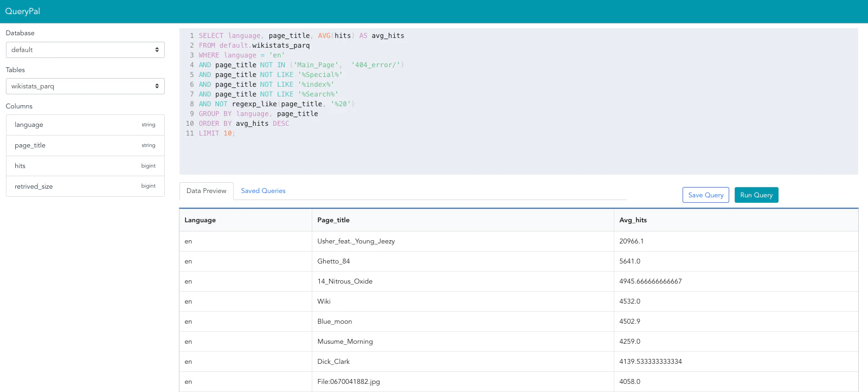Click the 4945.666666666667 value
This screenshot has width=868, height=392.
tap(651, 281)
